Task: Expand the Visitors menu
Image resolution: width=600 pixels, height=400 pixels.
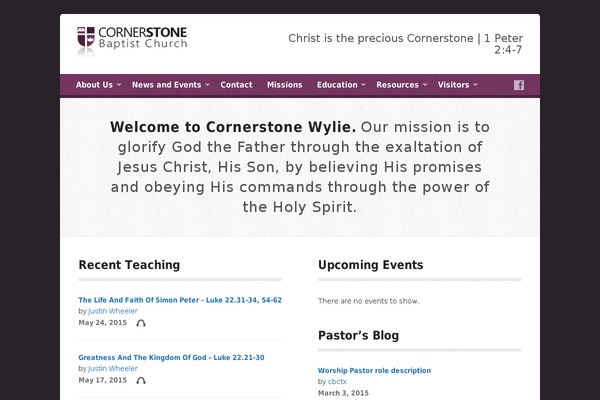Action: 457,85
